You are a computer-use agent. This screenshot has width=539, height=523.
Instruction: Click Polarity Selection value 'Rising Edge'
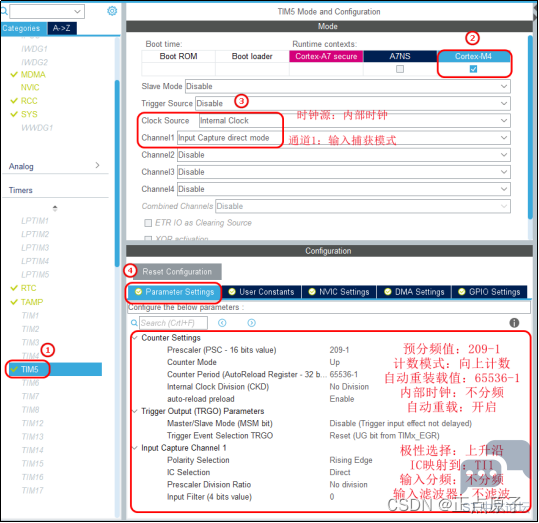351,460
